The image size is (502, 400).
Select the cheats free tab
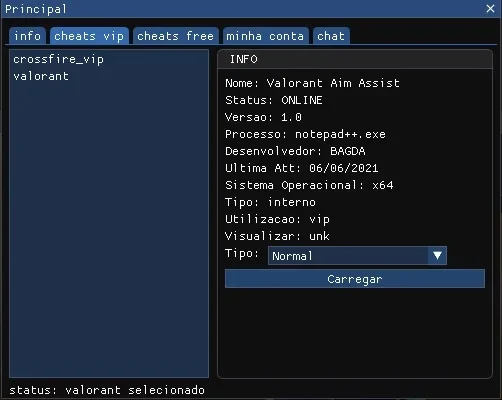176,36
